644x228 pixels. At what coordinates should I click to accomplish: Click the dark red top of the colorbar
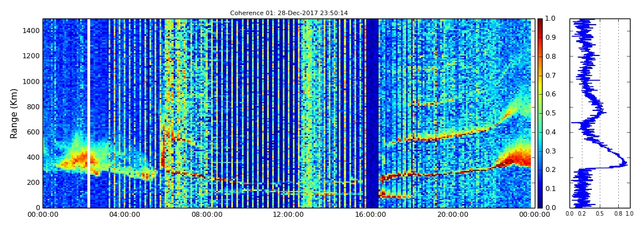click(x=540, y=21)
